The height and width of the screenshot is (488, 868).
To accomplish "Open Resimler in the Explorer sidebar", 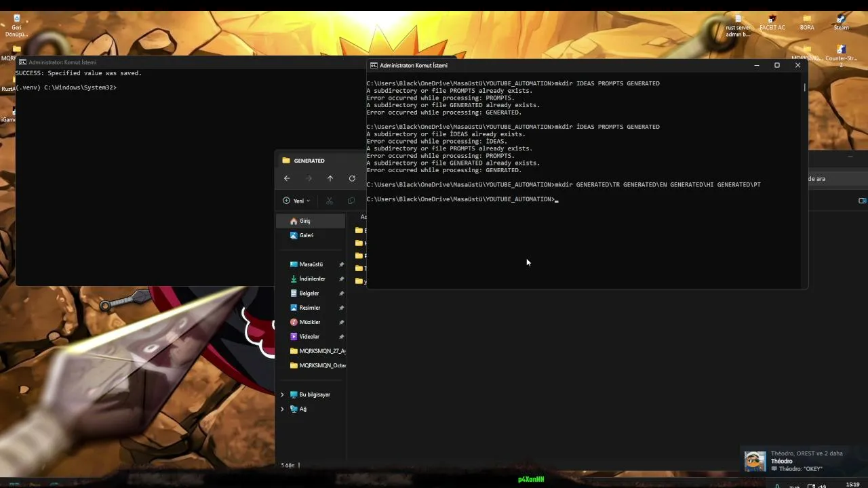I will tap(309, 308).
